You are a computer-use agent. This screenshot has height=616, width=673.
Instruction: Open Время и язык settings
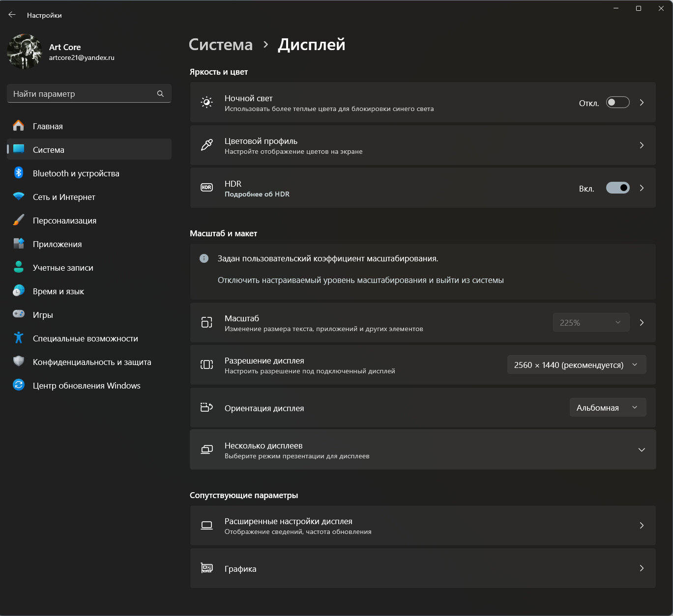pyautogui.click(x=89, y=291)
